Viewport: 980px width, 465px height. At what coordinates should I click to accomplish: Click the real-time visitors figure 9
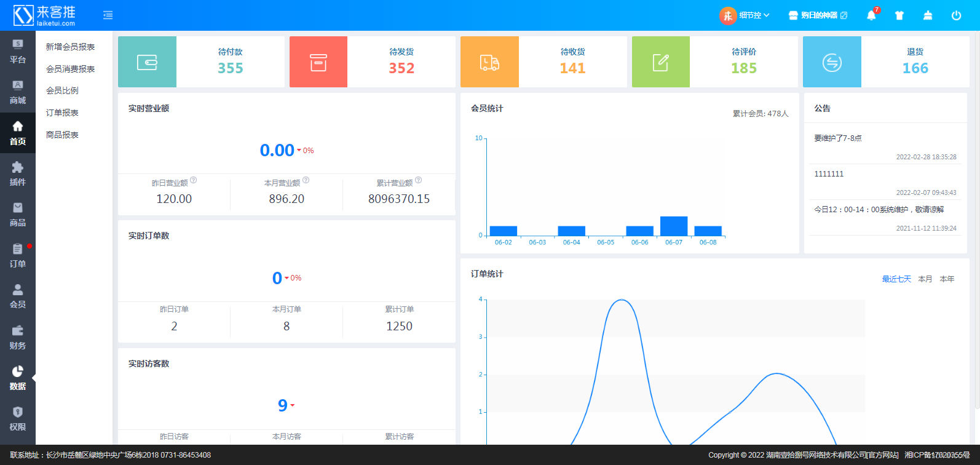[x=283, y=405]
